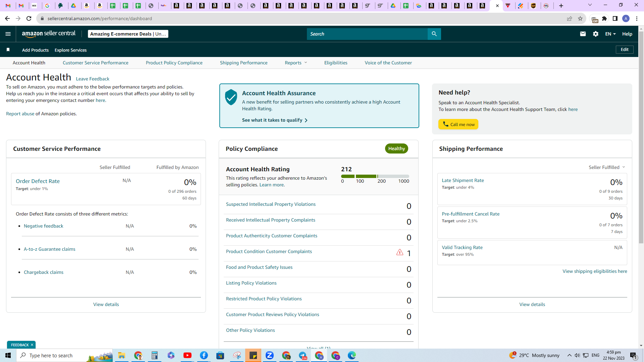This screenshot has width=644, height=362.
Task: Click the bookmark flag icon
Action: pos(8,50)
